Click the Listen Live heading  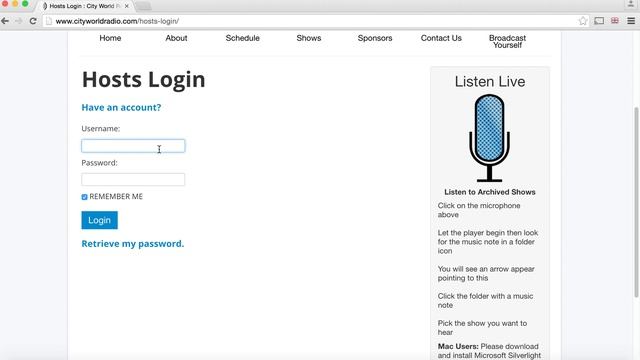(x=490, y=82)
